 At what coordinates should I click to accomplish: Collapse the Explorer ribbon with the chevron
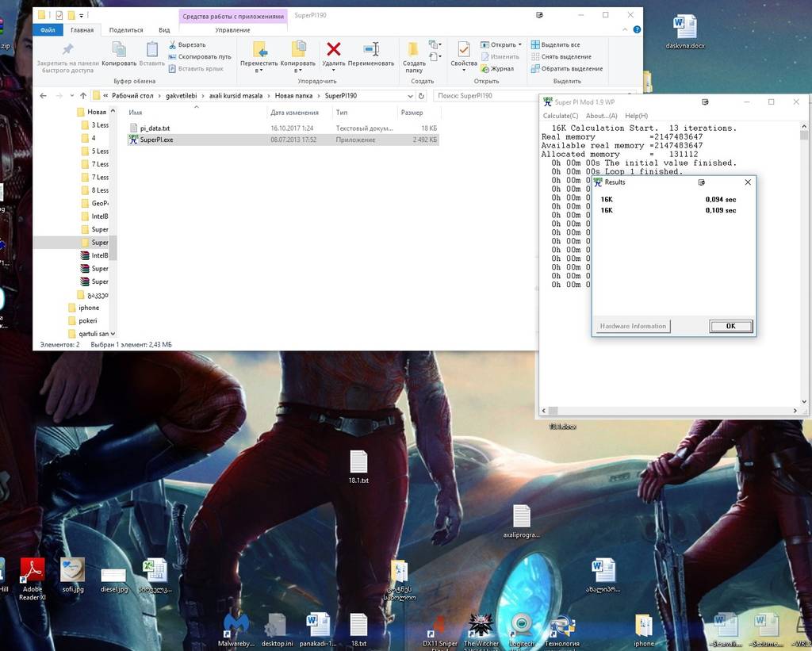(625, 30)
